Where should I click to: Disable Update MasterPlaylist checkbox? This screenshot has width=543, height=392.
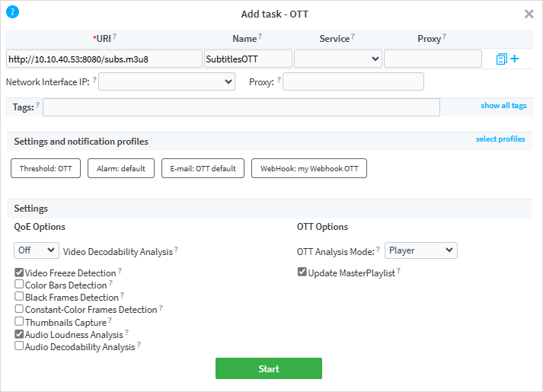(x=302, y=272)
